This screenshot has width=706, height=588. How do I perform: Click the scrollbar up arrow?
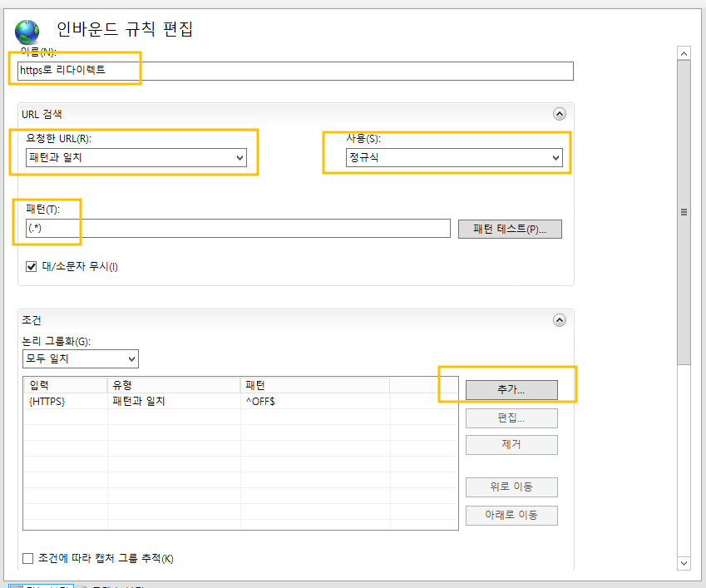click(684, 52)
